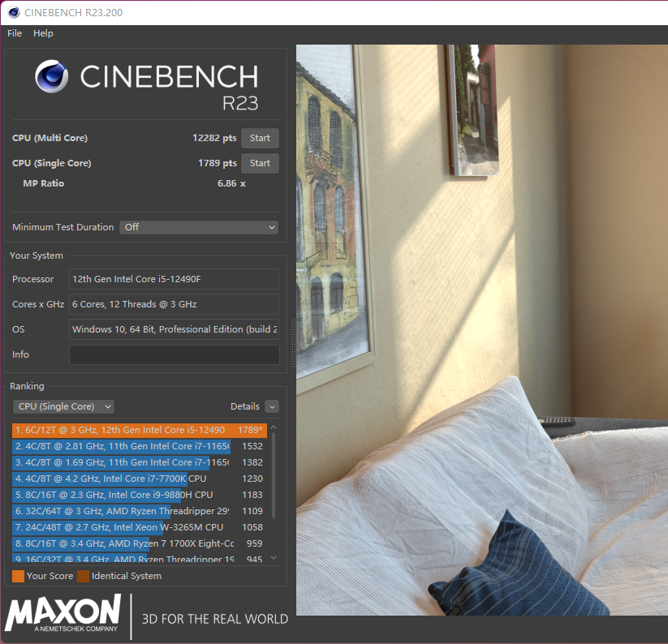Click the ranking list scroll down arrow
The width and height of the screenshot is (668, 644).
tap(274, 557)
